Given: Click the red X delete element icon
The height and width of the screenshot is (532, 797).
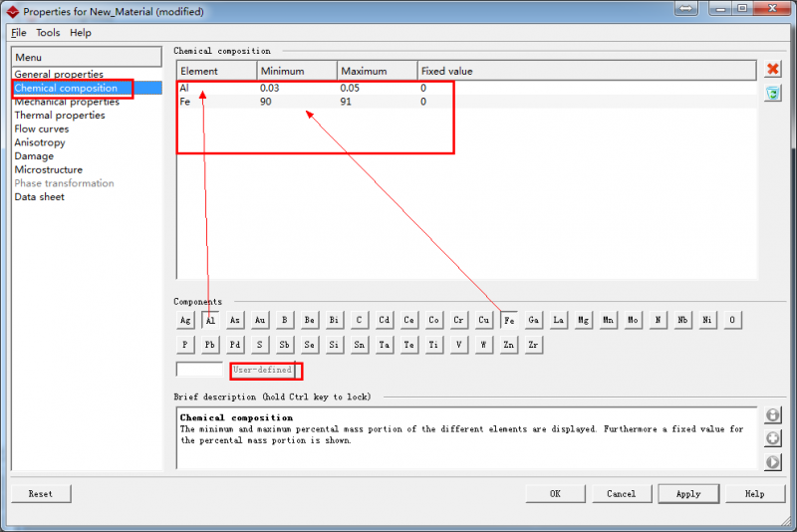Looking at the screenshot, I should (x=773, y=69).
